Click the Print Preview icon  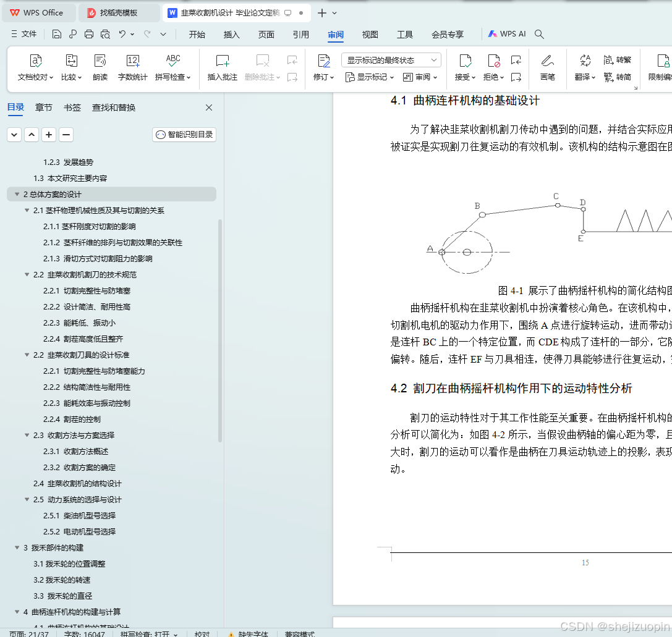coord(105,34)
